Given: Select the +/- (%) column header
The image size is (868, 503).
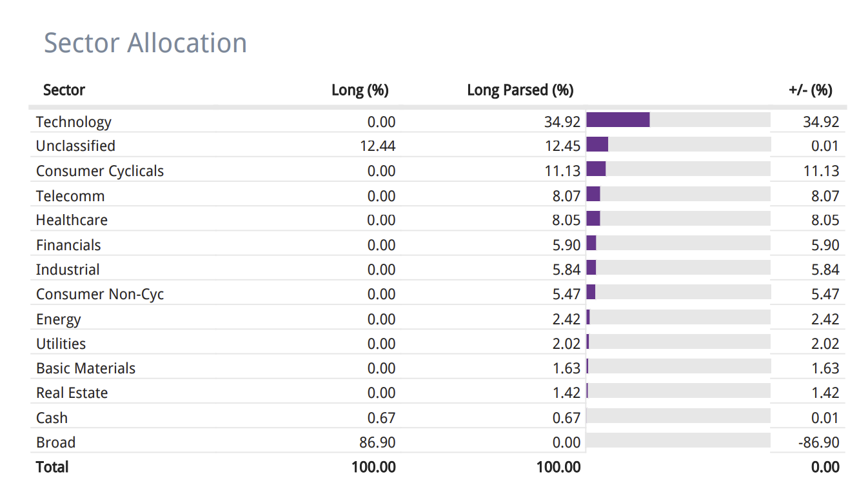Looking at the screenshot, I should point(810,90).
